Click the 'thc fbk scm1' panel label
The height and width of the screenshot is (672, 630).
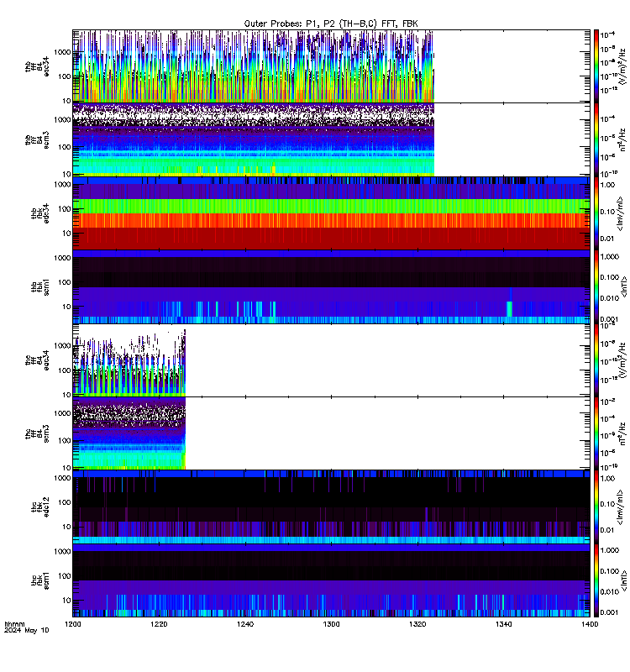[40, 580]
